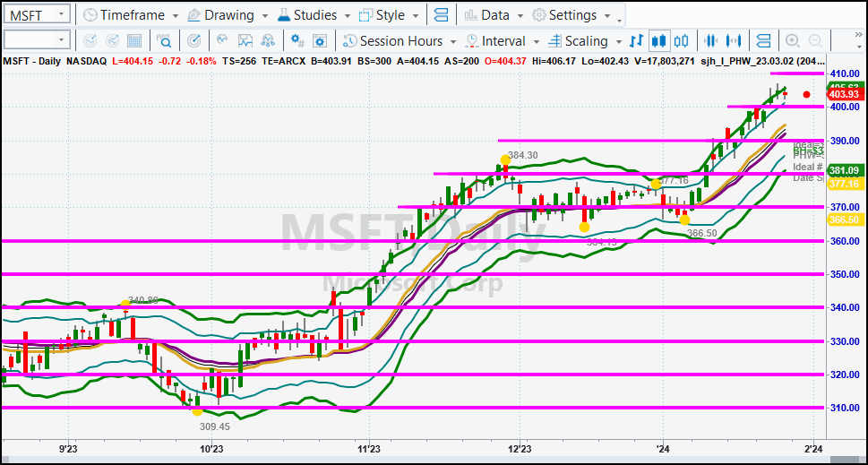Click the first grayed chart-refresh icon
868x465 pixels.
[x=90, y=40]
